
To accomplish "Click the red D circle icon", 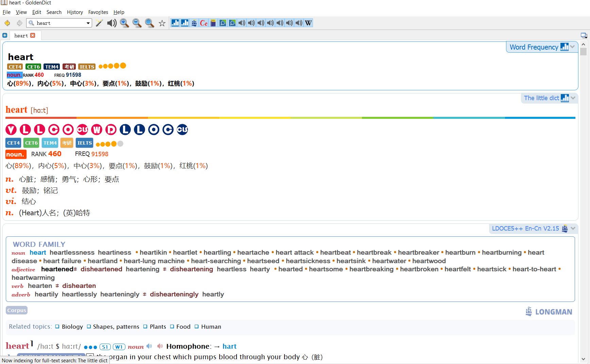I will (x=111, y=129).
